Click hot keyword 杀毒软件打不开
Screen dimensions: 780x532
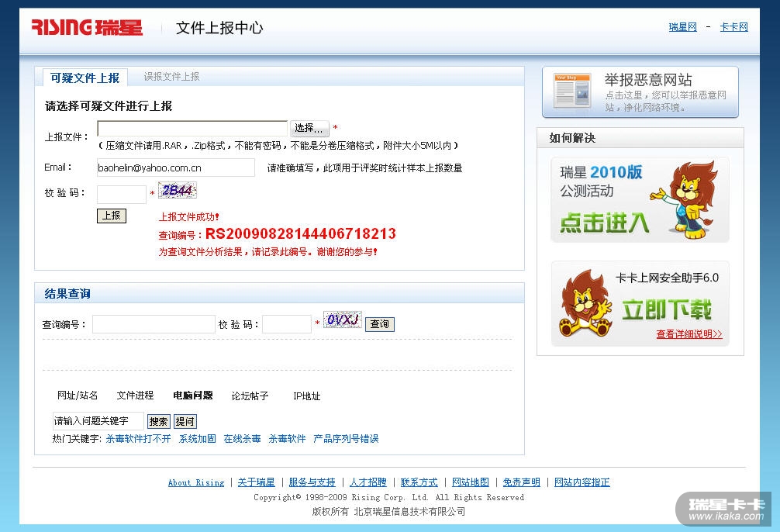coord(138,438)
